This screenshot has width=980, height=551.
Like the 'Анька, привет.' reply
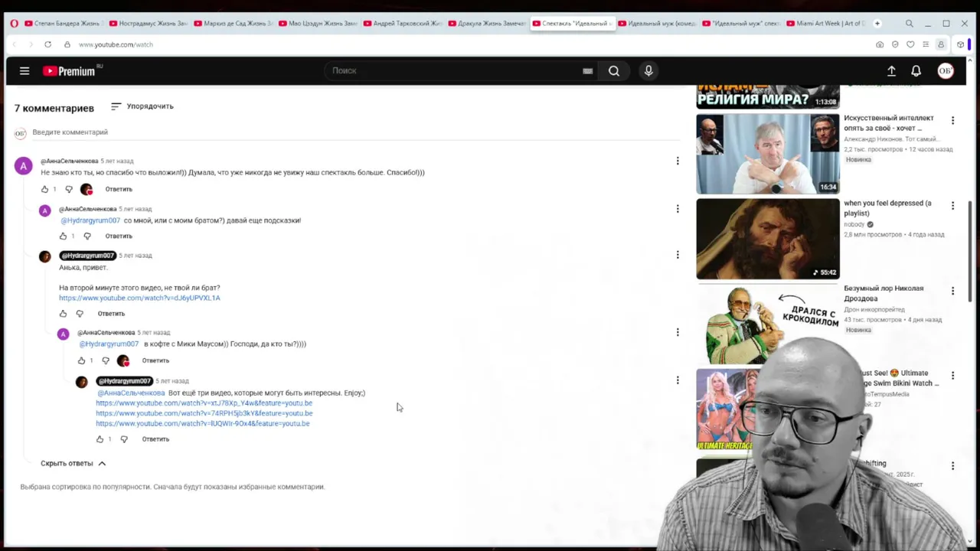[x=63, y=314]
